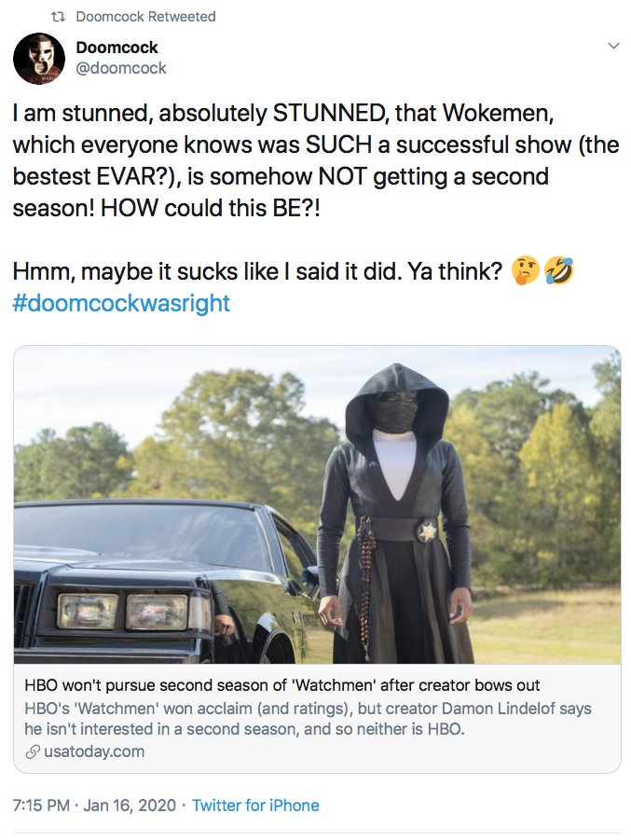This screenshot has width=631, height=840.
Task: Open the HBO won't pursue second season headline
Action: [282, 685]
